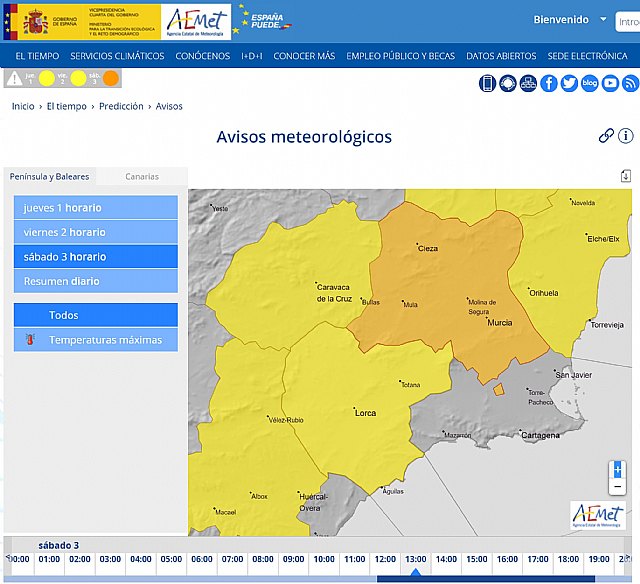Open the Twitter social link
Viewport: 640px width, 584px height.
569,83
